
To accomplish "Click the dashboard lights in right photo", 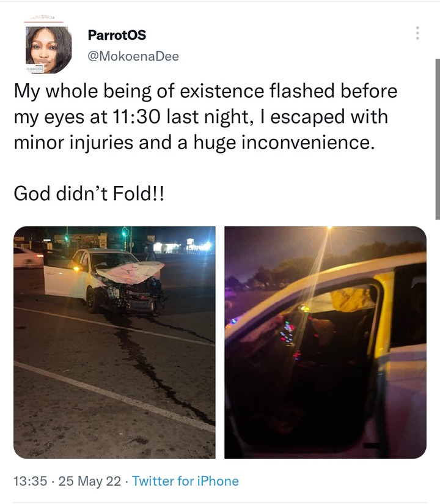I will pyautogui.click(x=288, y=335).
